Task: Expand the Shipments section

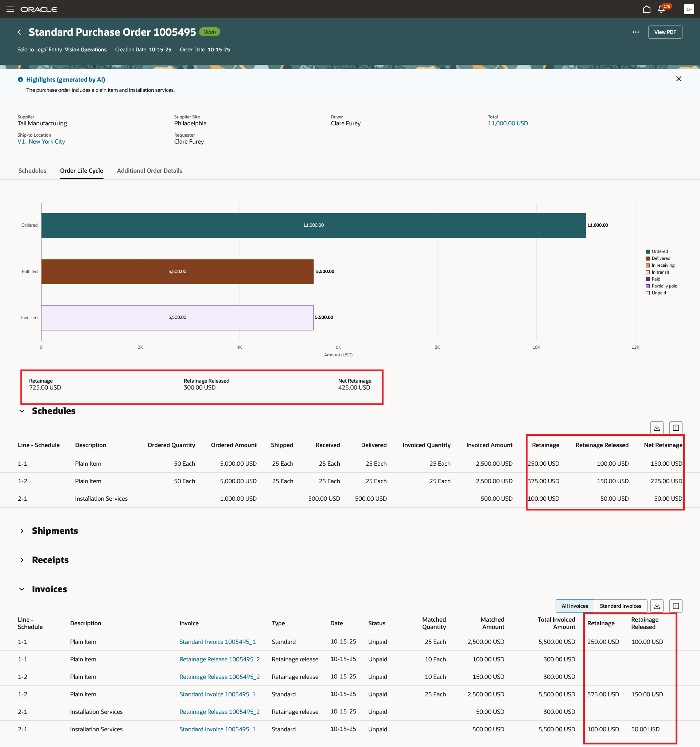Action: pyautogui.click(x=22, y=531)
